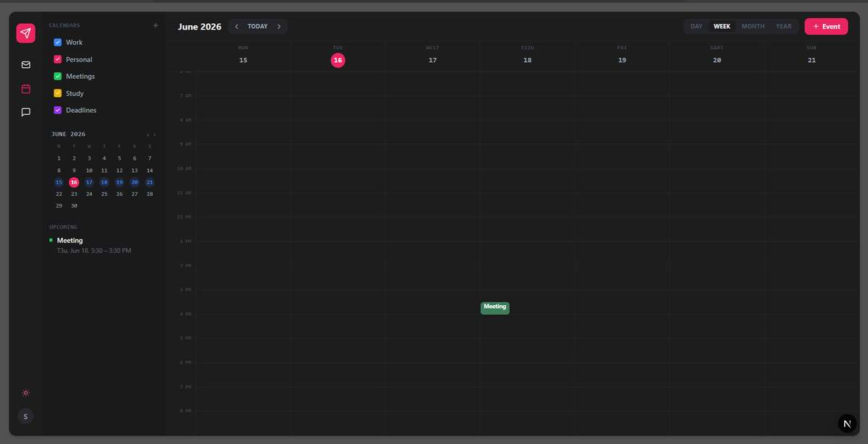Pick June 30 in mini calendar
Viewport: 868px width, 444px height.
click(x=74, y=205)
